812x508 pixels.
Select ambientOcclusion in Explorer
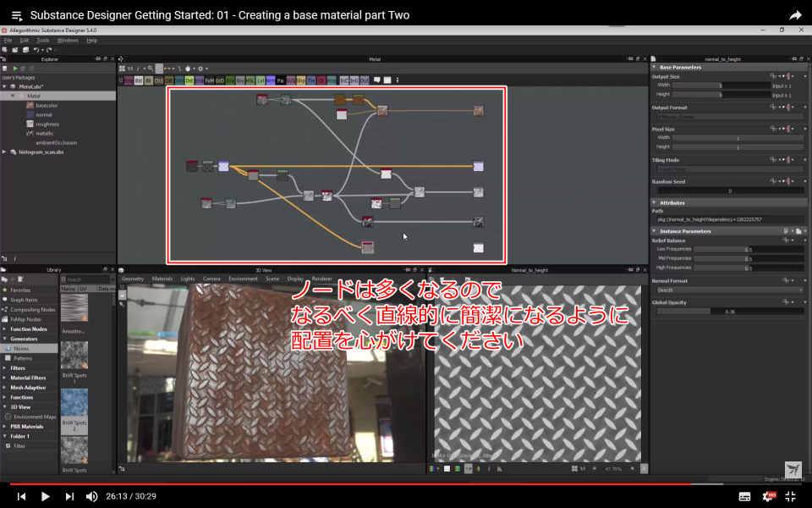pos(56,142)
